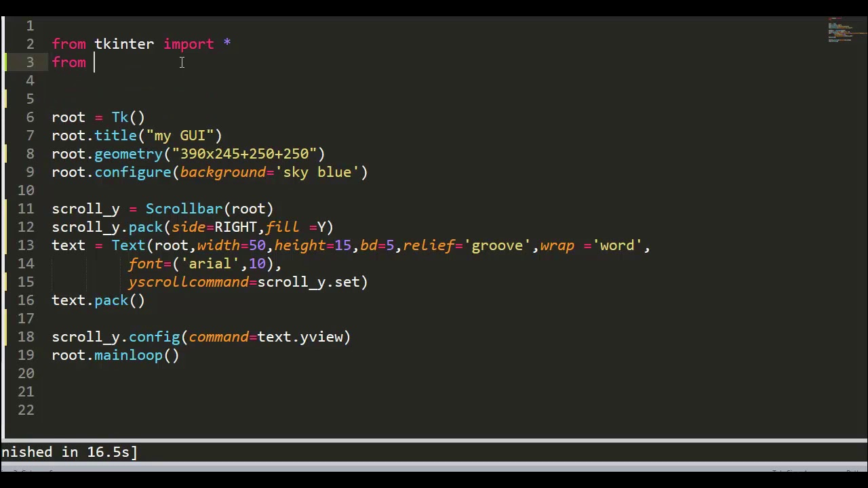
Task: Click 'height=15' on line 13
Action: coord(313,245)
